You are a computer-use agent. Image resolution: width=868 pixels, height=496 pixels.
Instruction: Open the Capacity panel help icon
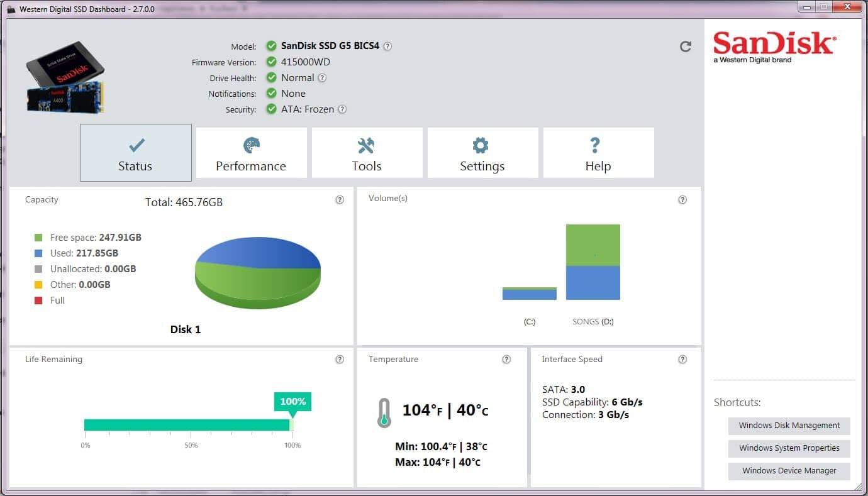click(x=340, y=200)
